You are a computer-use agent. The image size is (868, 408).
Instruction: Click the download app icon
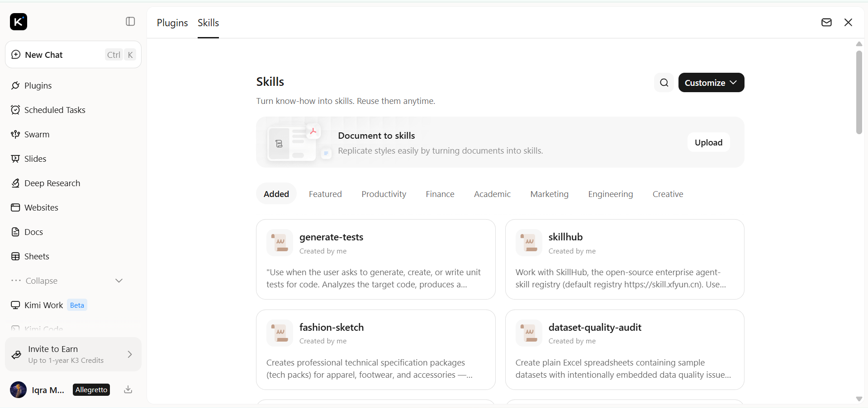128,389
